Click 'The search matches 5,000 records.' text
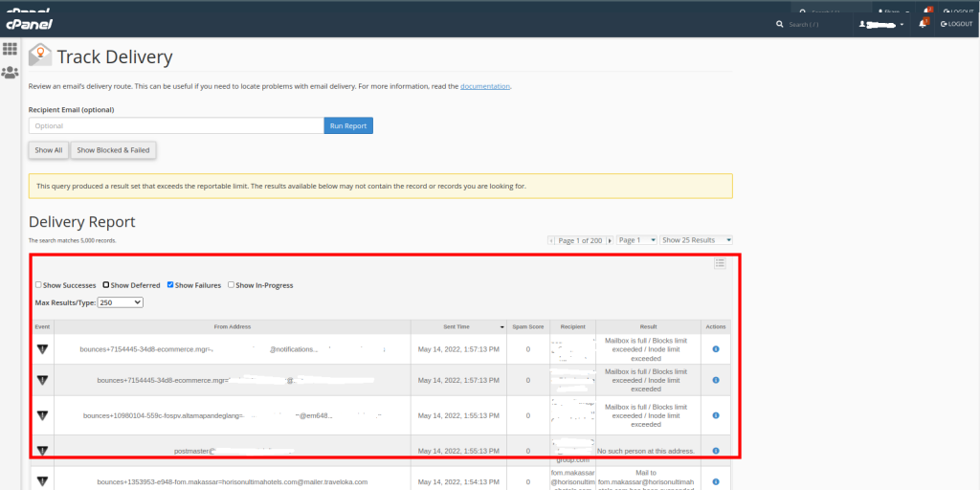Screen dimensions: 980x490 click(x=73, y=240)
